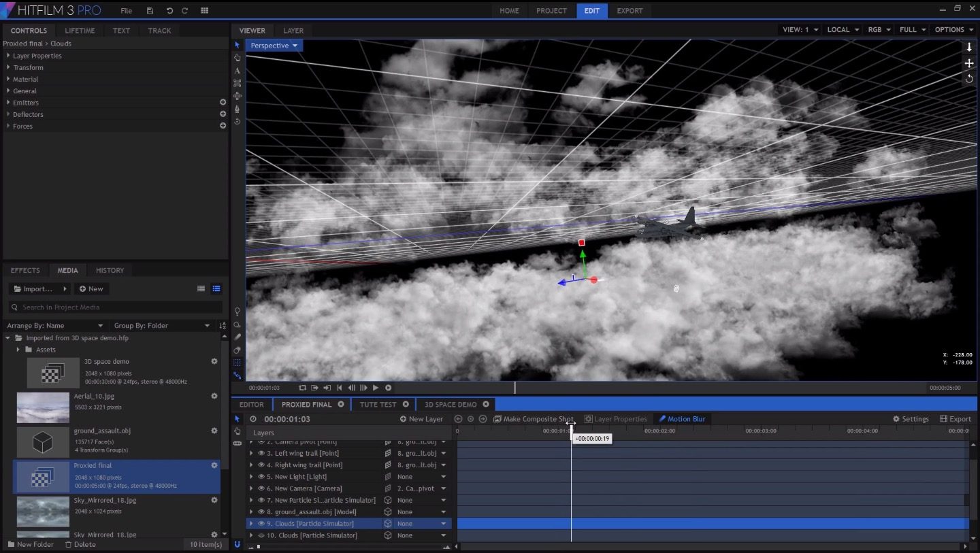
Task: Add a new deflector with the plus icon
Action: point(223,114)
